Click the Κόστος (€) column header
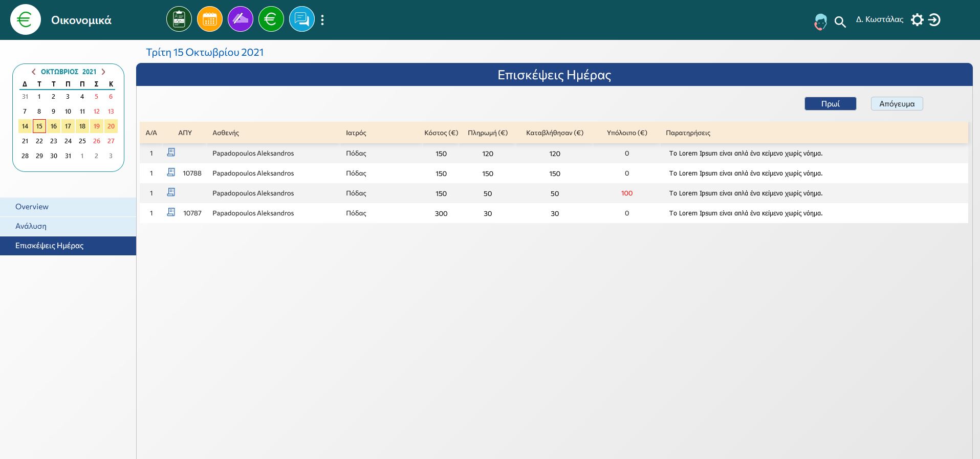The image size is (980, 459). [x=441, y=133]
